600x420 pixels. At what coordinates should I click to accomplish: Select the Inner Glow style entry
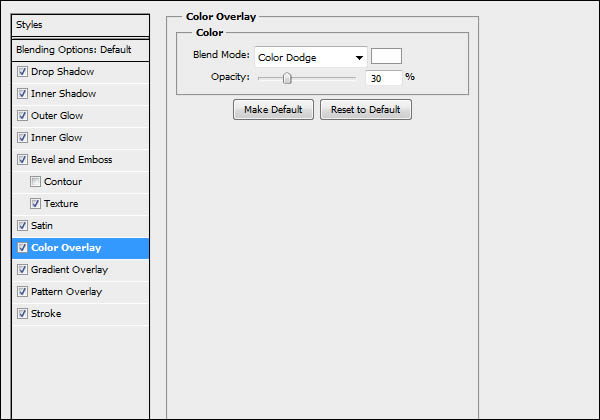[56, 138]
